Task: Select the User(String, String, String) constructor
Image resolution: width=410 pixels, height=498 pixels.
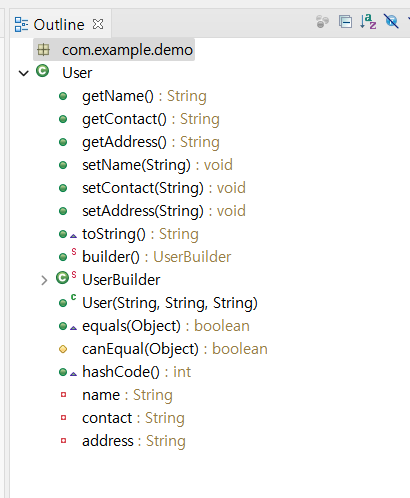Action: [x=170, y=303]
